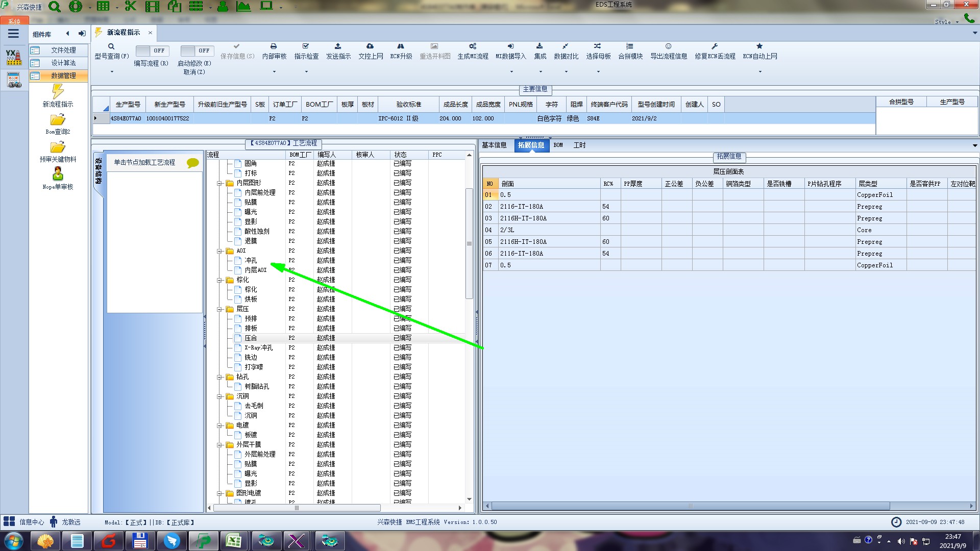980x551 pixels.
Task: Collapse the 外层干膜 tree folder
Action: tap(219, 444)
